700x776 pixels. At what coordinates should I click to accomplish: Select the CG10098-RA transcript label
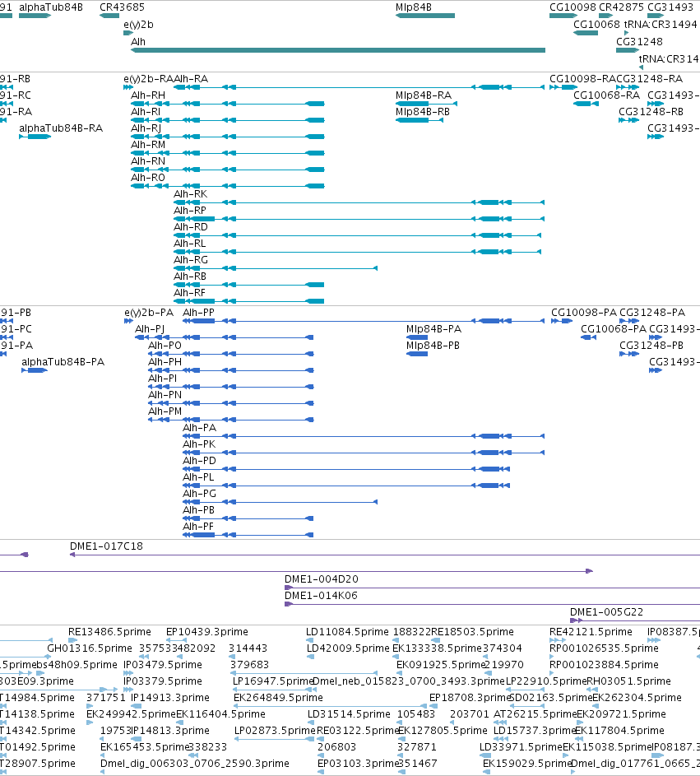click(x=582, y=79)
